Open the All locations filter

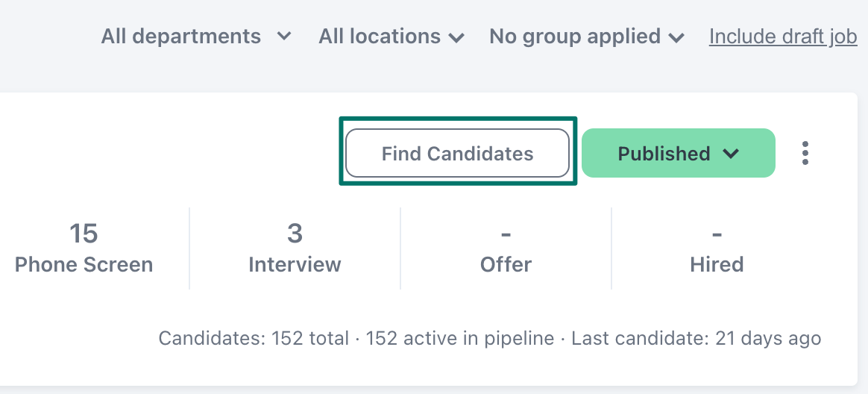coord(391,37)
